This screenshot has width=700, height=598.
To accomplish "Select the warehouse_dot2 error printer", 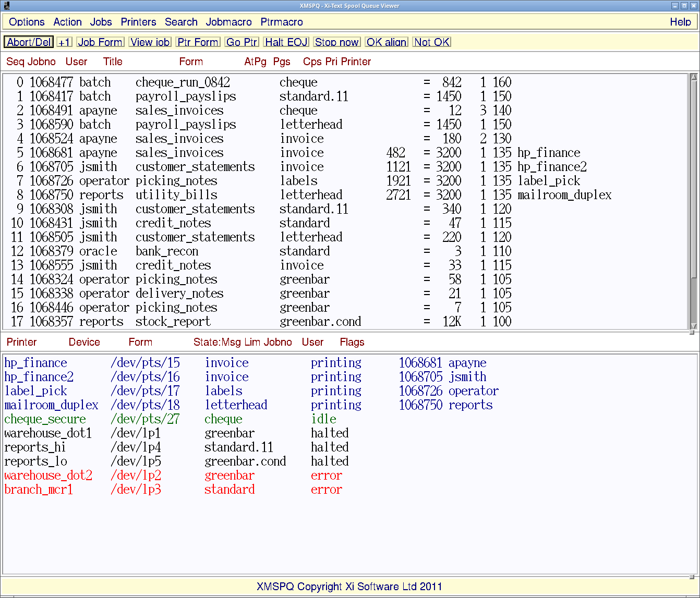I will 349,475.
